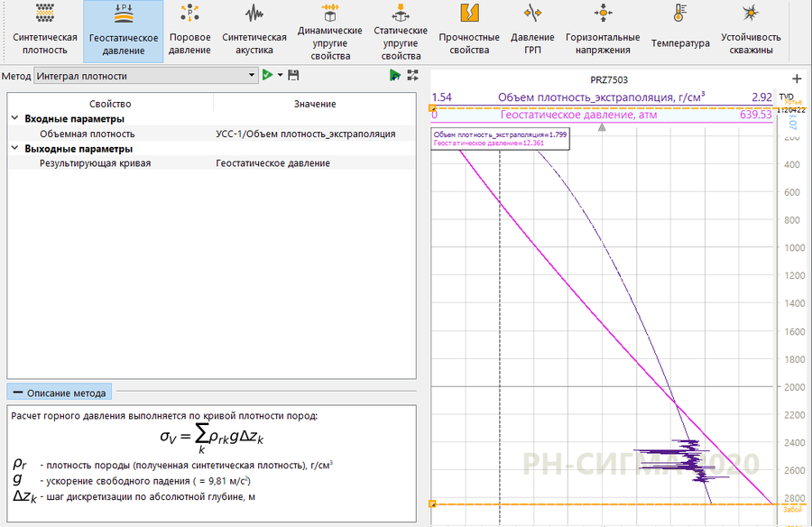Click the plus button above the track

pos(796,79)
